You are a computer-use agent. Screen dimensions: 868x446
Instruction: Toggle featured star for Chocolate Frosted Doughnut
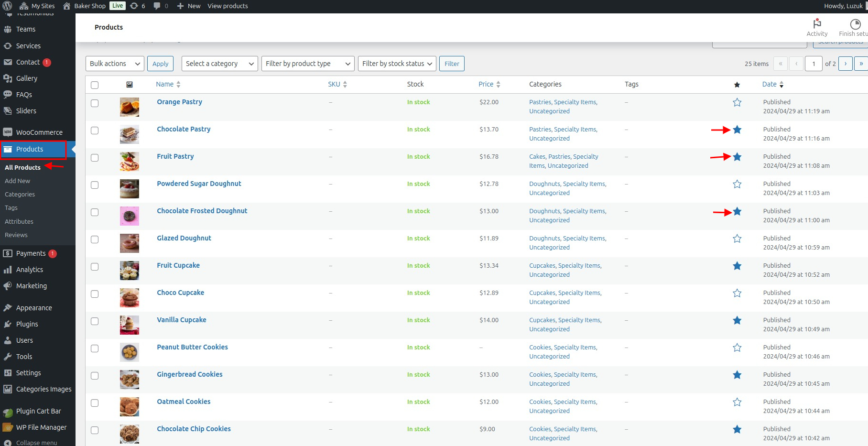tap(737, 211)
